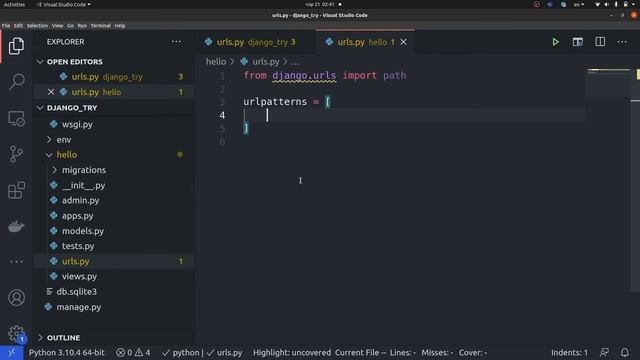This screenshot has width=640, height=360.
Task: Open errors and warnings count in status bar
Action: pyautogui.click(x=133, y=353)
